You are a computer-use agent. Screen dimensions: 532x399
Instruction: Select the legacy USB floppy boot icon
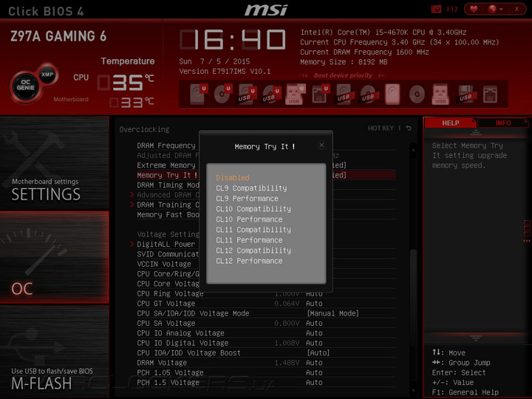tap(465, 94)
